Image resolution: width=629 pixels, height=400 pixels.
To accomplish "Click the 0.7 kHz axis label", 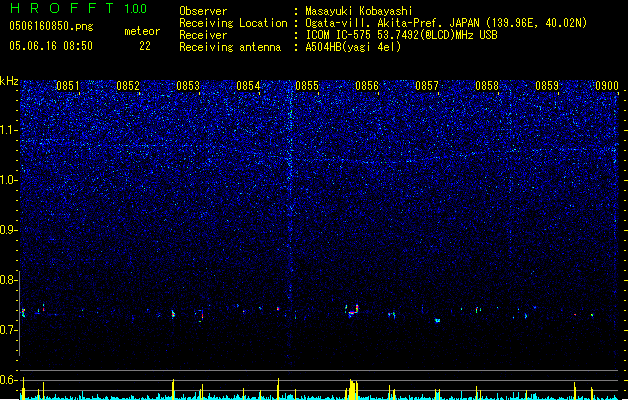I will tap(9, 330).
